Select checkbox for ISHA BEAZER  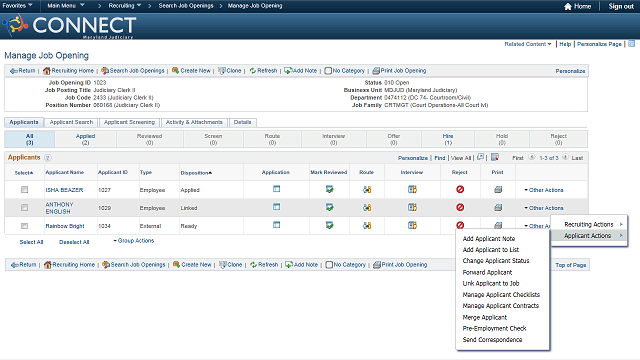(24, 190)
